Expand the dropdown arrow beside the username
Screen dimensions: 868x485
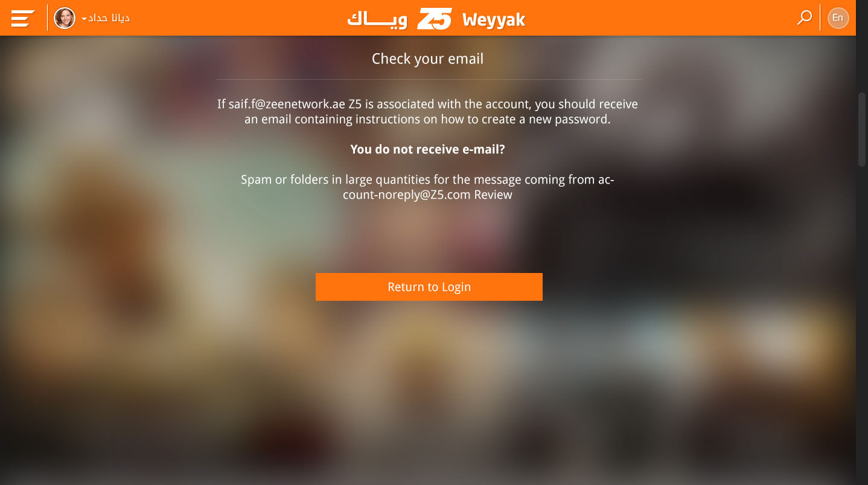(x=85, y=19)
